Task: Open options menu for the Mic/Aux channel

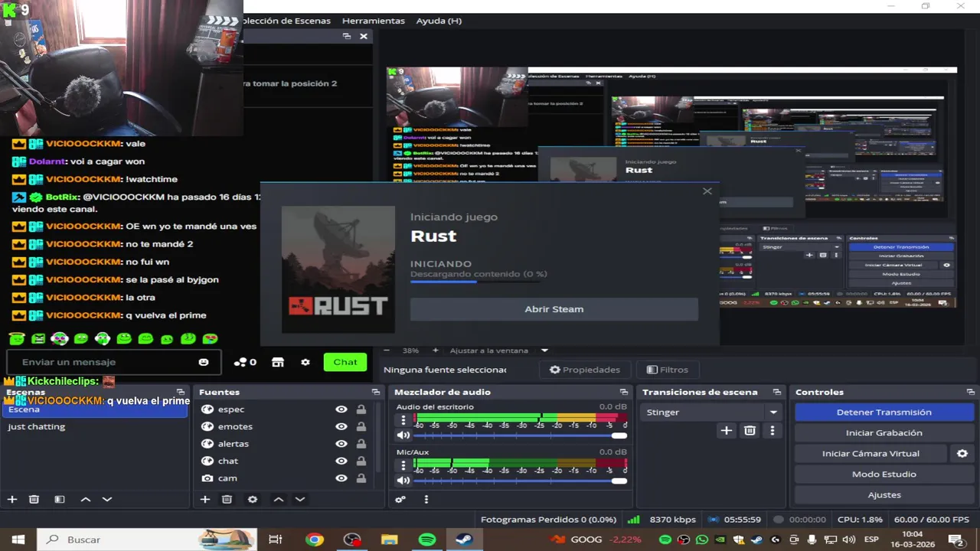Action: pos(403,465)
